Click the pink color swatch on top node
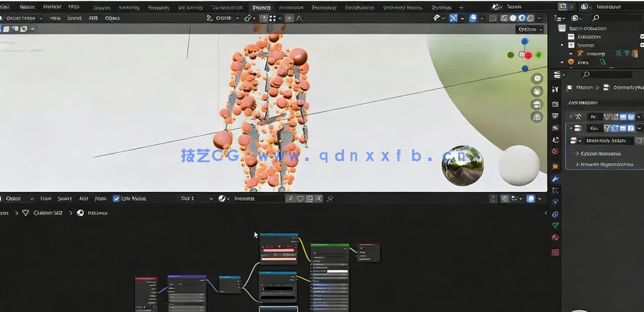 click(x=278, y=250)
